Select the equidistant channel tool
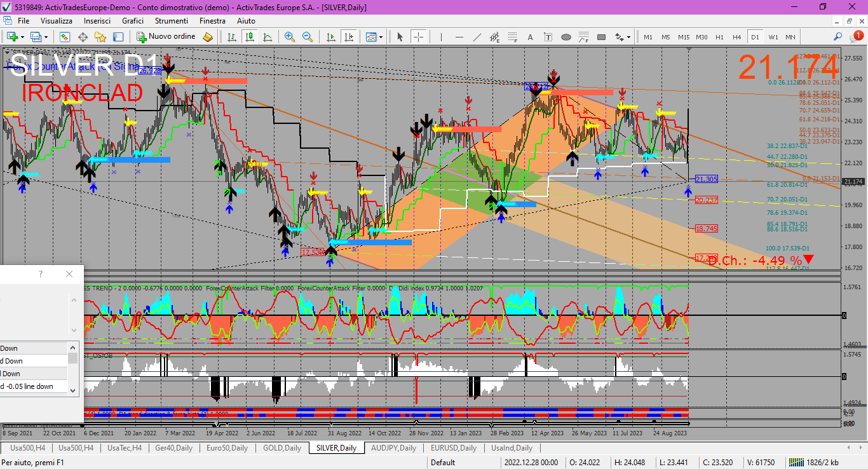 tap(494, 37)
